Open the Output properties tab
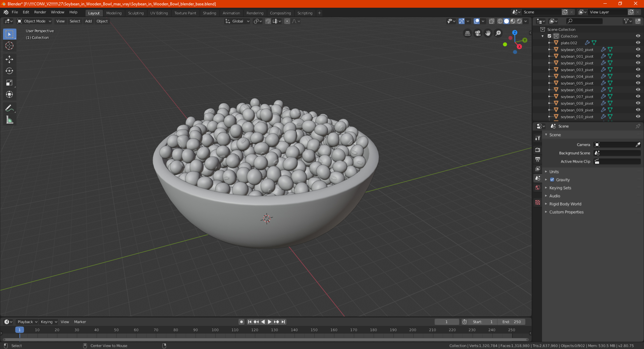The image size is (644, 349). pyautogui.click(x=538, y=159)
